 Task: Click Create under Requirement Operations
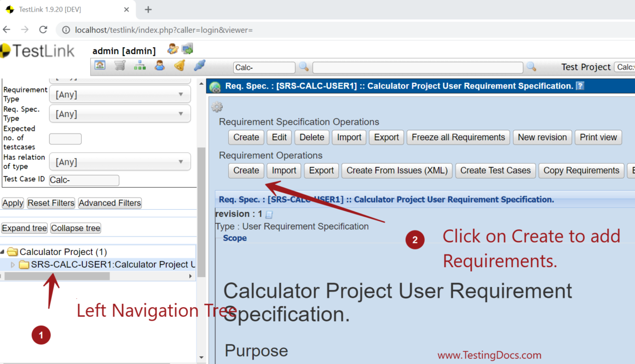point(246,170)
